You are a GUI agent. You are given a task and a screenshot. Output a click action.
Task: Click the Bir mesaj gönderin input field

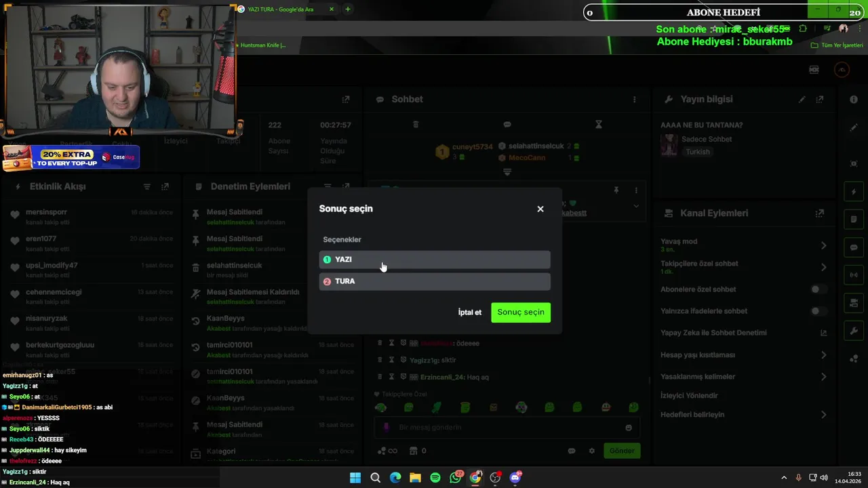(x=509, y=428)
